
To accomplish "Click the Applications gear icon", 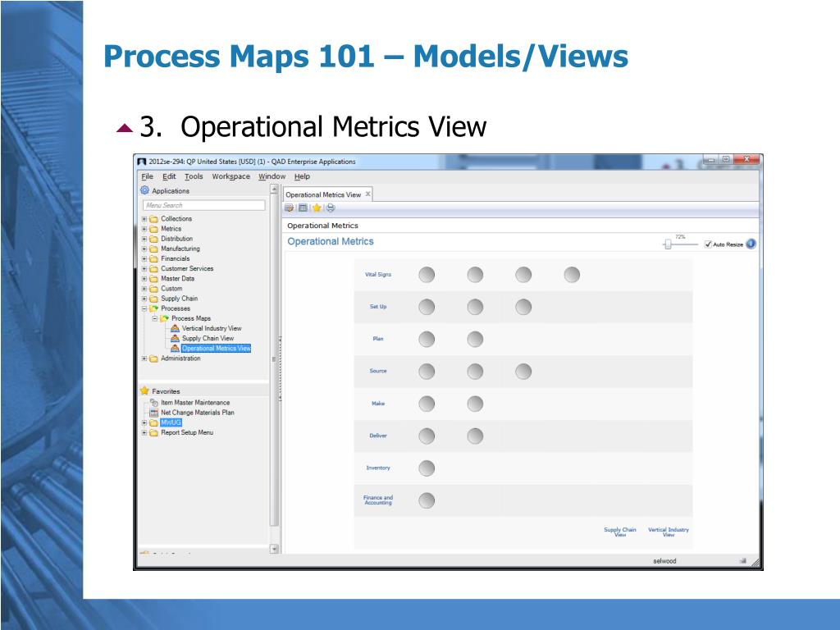I will click(x=144, y=190).
